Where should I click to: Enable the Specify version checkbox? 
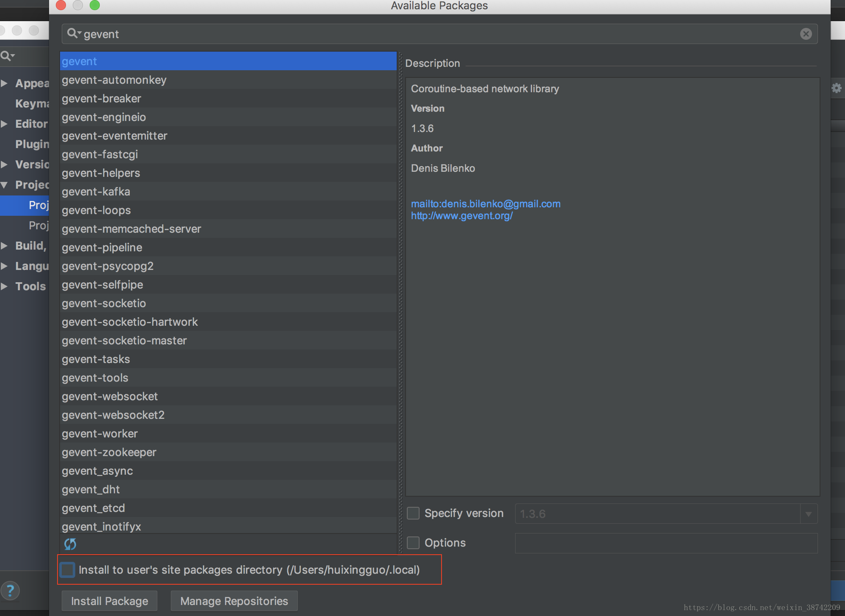tap(413, 513)
